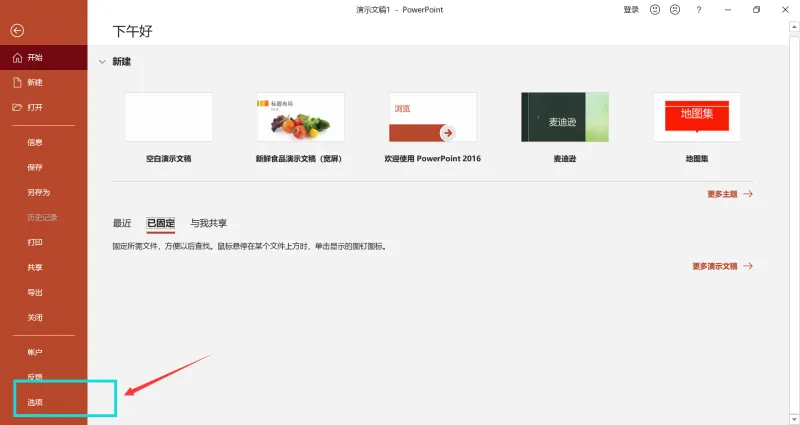Image resolution: width=800 pixels, height=425 pixels.
Task: Click the home icon beside 开始
Action: 17,58
